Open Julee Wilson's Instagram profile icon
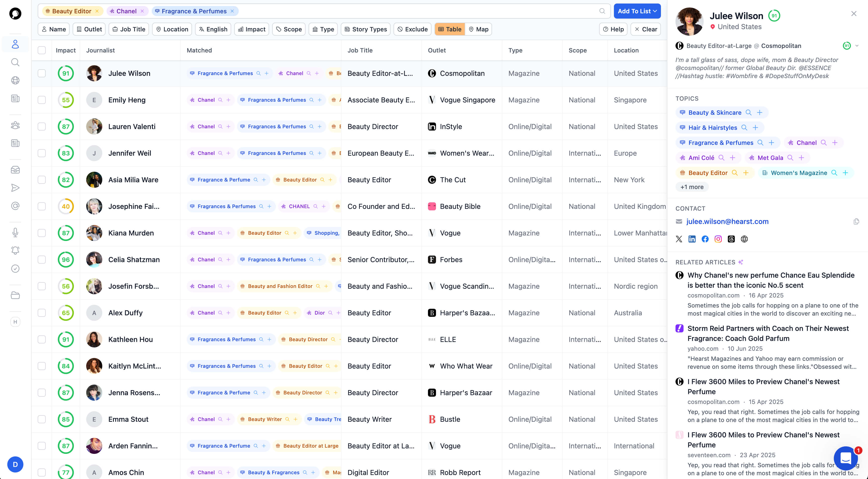 coord(718,239)
